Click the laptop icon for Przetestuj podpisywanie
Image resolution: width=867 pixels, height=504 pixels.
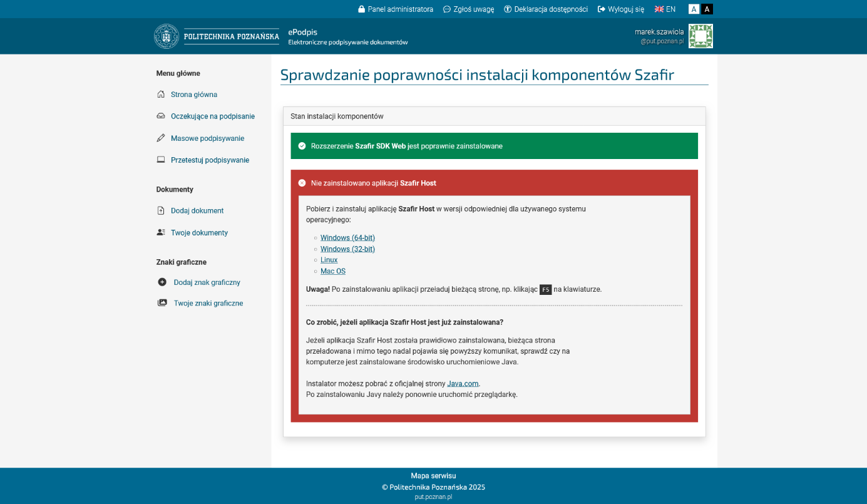pos(161,160)
